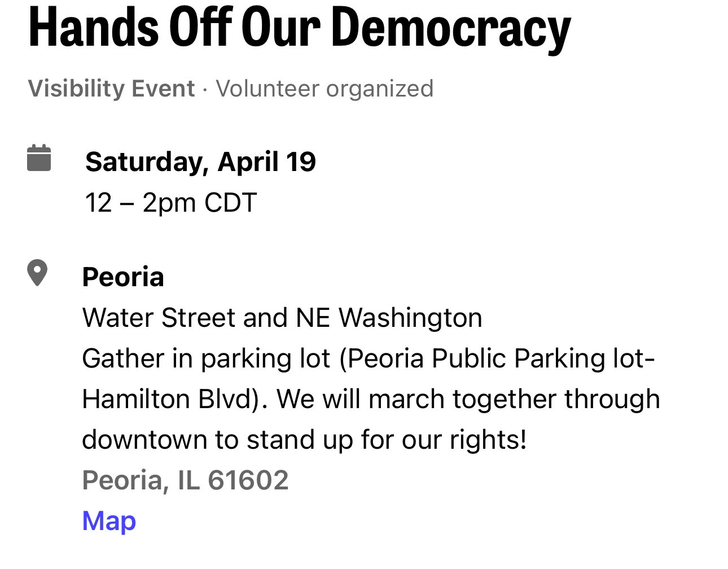This screenshot has width=728, height=569.
Task: Click the Gather in parking lot line
Action: point(369,359)
